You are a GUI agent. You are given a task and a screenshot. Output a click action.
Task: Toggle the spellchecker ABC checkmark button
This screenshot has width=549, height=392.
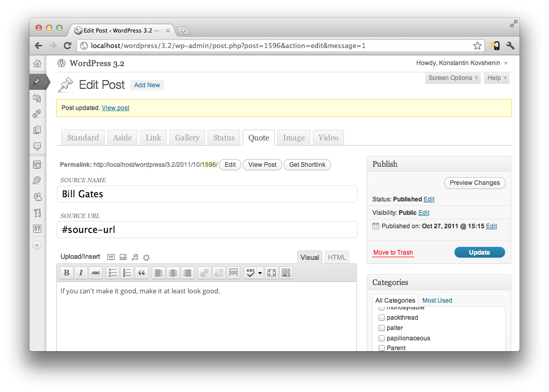(x=250, y=273)
